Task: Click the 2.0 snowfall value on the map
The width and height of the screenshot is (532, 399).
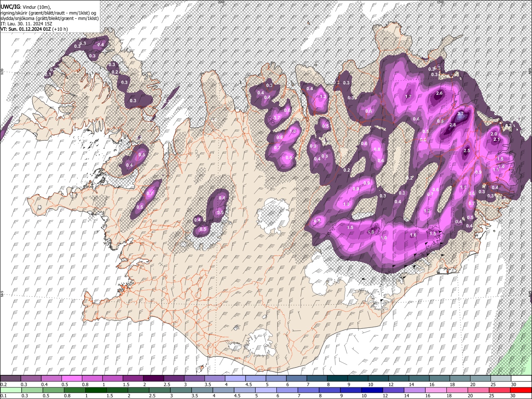Action: tap(494, 134)
